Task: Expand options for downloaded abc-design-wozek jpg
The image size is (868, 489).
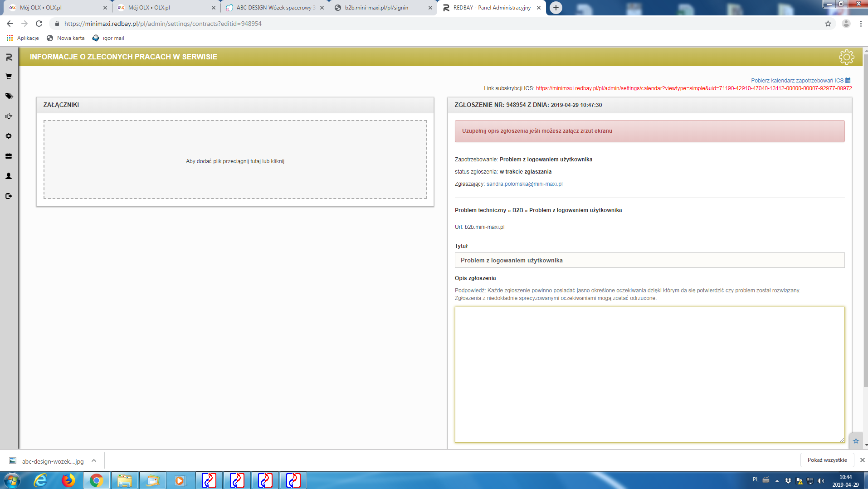Action: click(94, 460)
